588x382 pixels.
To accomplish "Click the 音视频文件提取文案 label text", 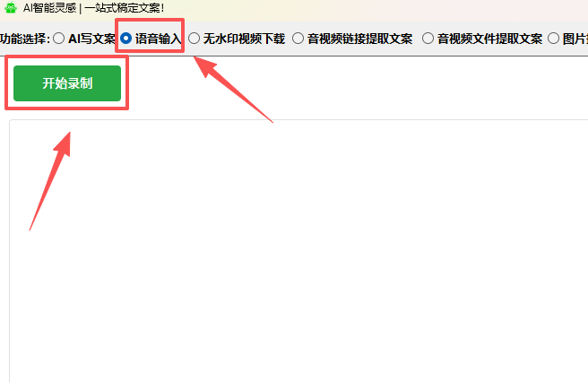I will [489, 39].
